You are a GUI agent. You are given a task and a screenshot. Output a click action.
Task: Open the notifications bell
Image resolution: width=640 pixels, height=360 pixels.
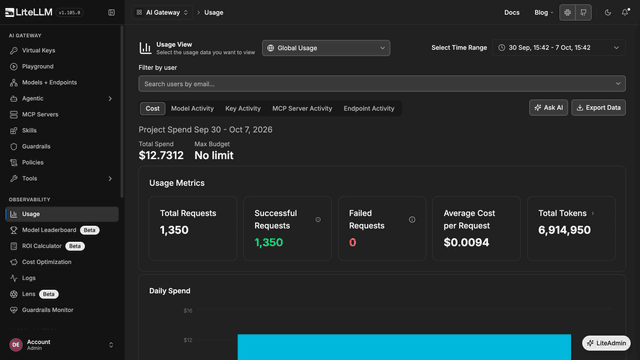625,13
